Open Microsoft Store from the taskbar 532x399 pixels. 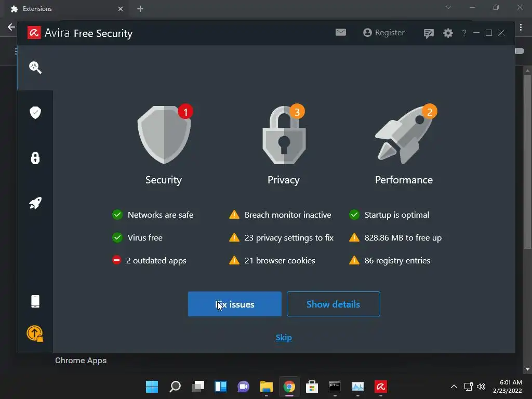pos(312,387)
